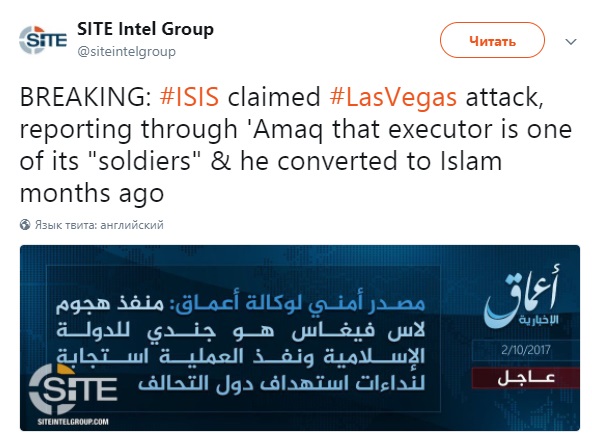Click the tweet language label Язык твита
The width and height of the screenshot is (592, 444).
click(x=99, y=225)
